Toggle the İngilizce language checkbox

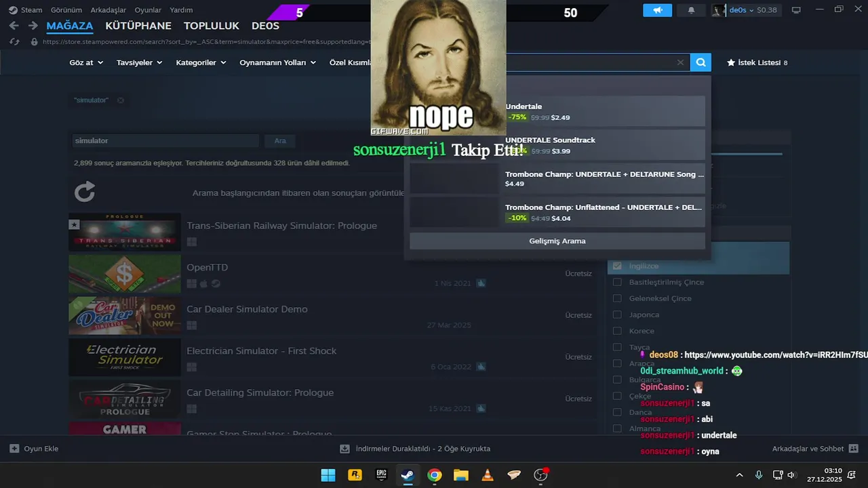pyautogui.click(x=617, y=266)
